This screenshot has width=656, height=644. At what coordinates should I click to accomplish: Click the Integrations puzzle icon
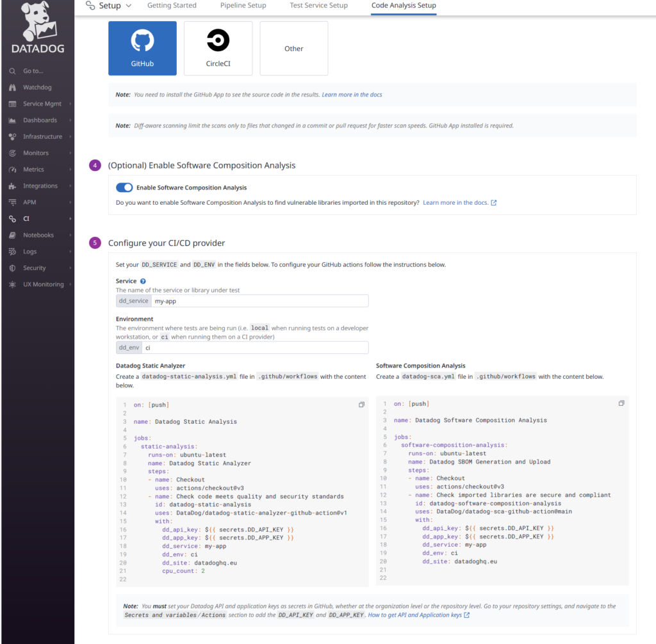(13, 186)
